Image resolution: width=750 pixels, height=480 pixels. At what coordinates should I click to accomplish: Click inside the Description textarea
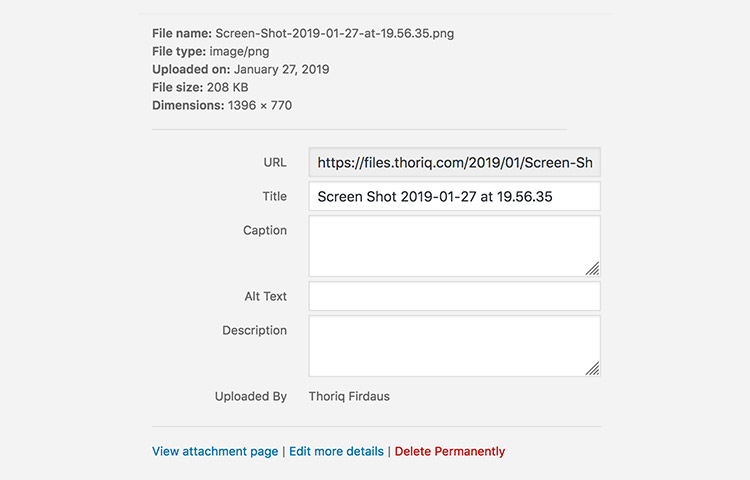pos(454,346)
